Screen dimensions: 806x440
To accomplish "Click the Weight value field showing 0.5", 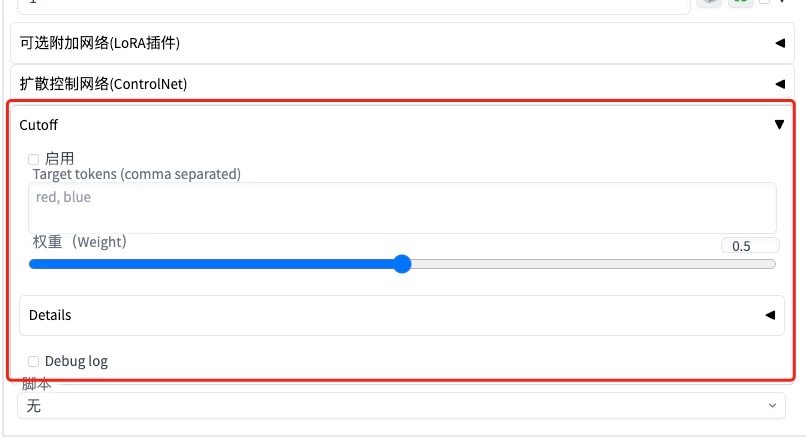I will click(748, 246).
